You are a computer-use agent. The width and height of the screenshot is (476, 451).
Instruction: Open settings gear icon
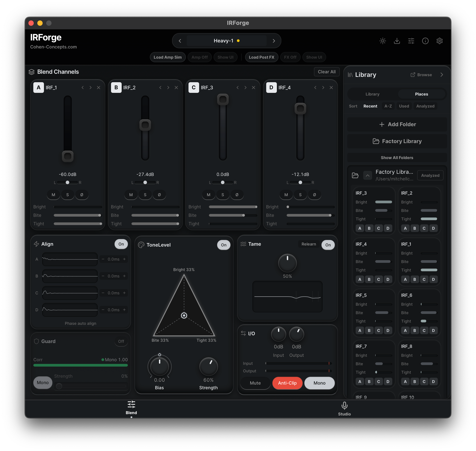point(439,41)
